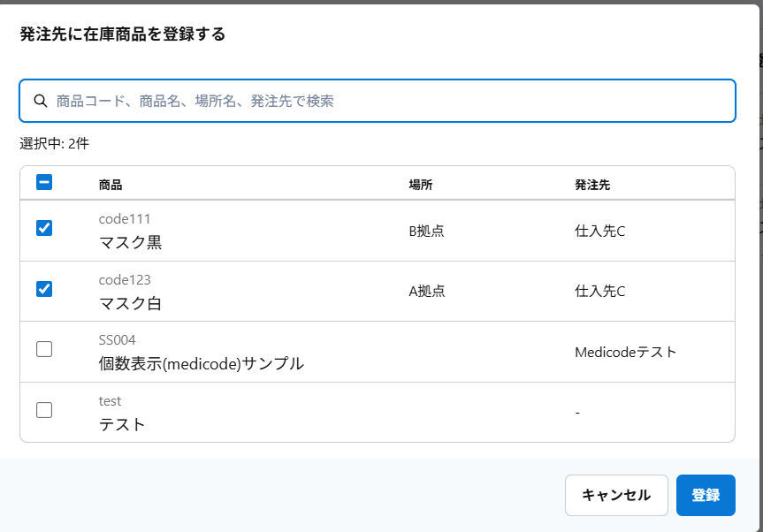This screenshot has width=763, height=532.
Task: Click 仕入先C in the マスク黒 row
Action: (599, 231)
